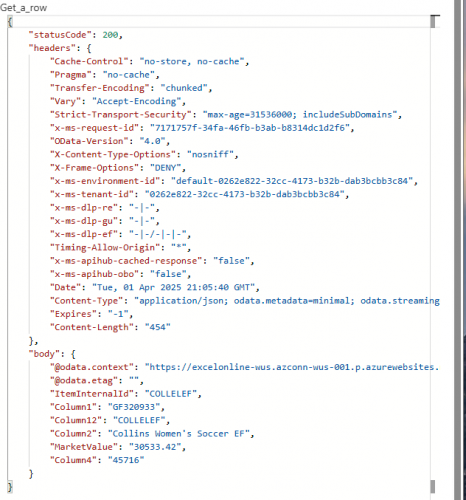466x500 pixels.
Task: Click the "Column1" GF320933 value
Action: 134,407
